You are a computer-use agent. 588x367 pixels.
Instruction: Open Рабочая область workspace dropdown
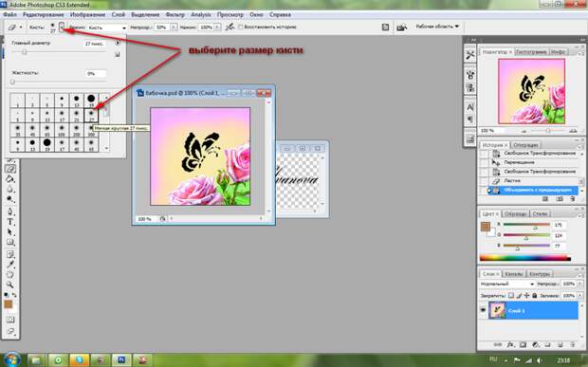pos(437,27)
